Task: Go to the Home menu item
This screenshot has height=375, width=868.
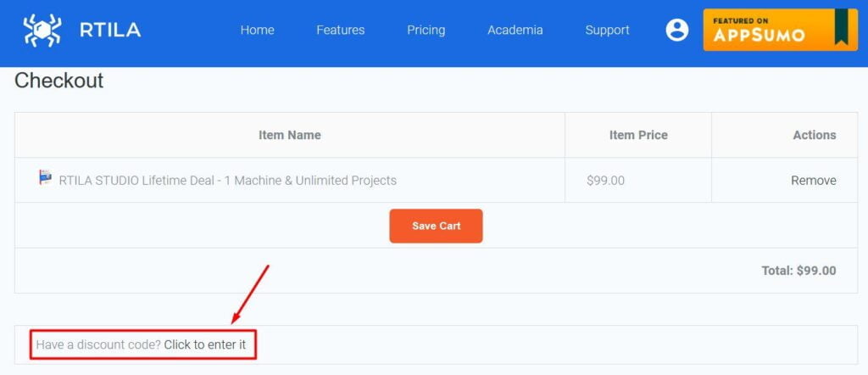Action: tap(258, 30)
